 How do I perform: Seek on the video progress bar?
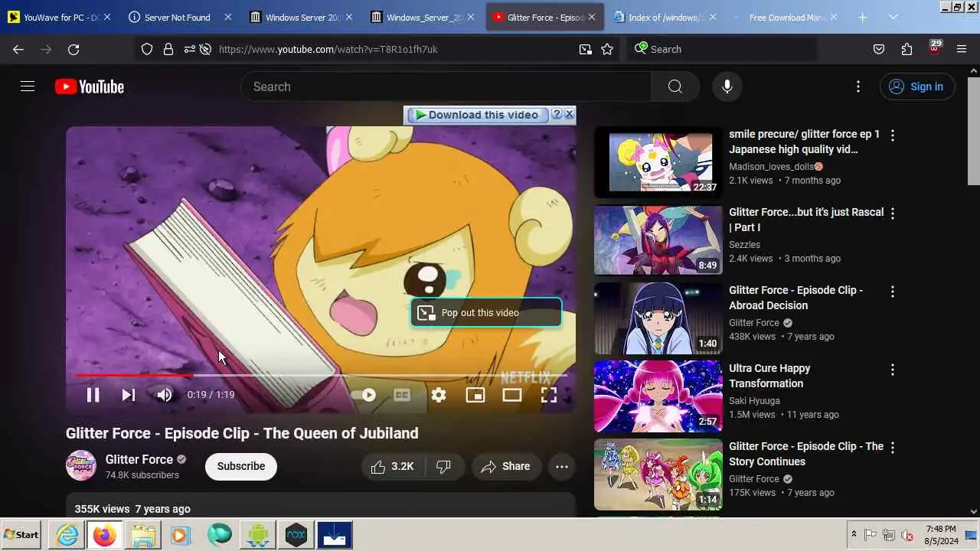click(x=321, y=375)
